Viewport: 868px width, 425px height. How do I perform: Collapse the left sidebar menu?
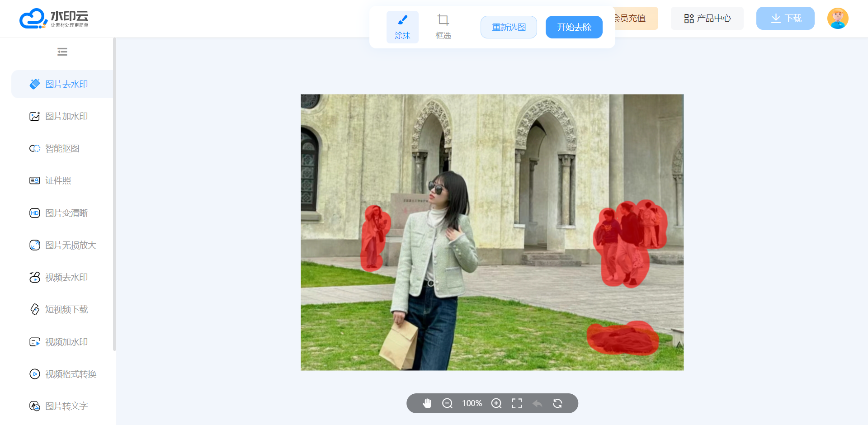(x=62, y=52)
